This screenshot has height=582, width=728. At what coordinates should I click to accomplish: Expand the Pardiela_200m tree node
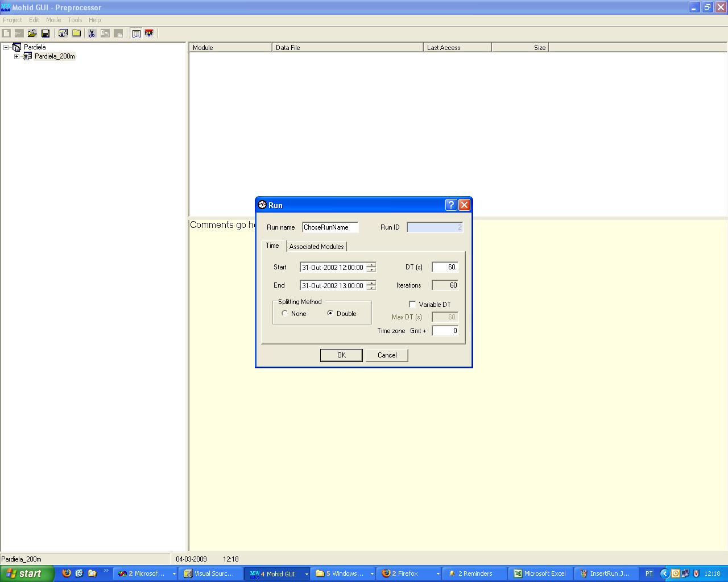point(16,56)
